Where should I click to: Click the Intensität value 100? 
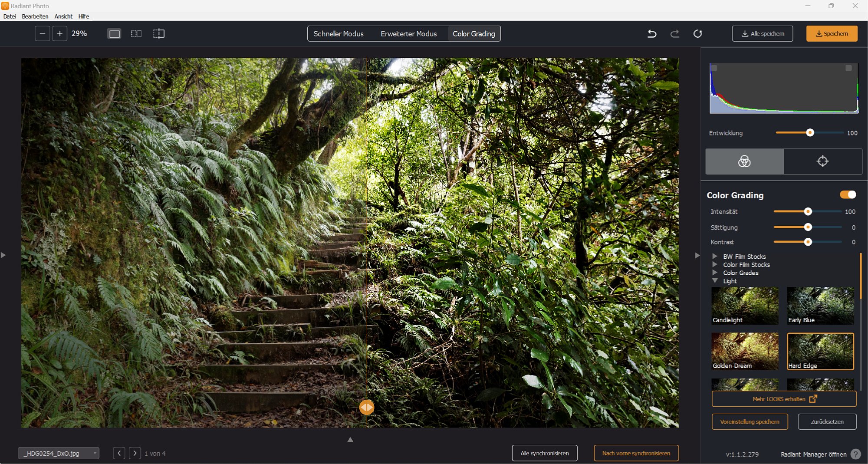point(850,212)
